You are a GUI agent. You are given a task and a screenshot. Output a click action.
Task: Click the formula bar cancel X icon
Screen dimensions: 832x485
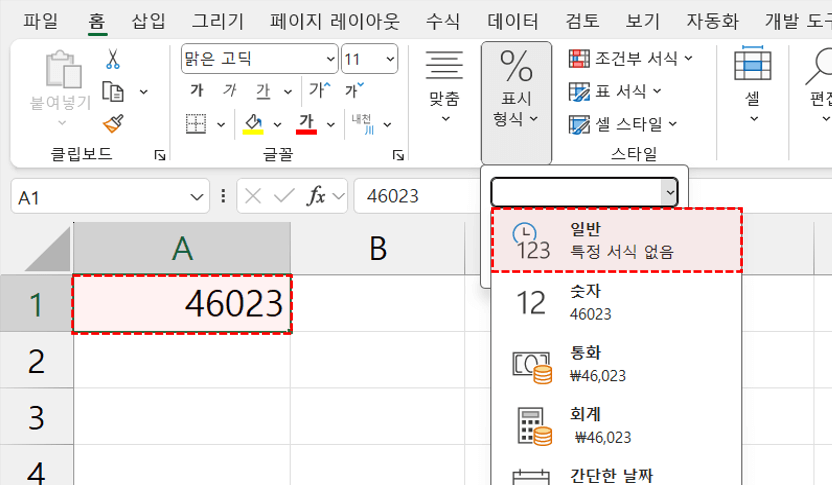coord(253,196)
